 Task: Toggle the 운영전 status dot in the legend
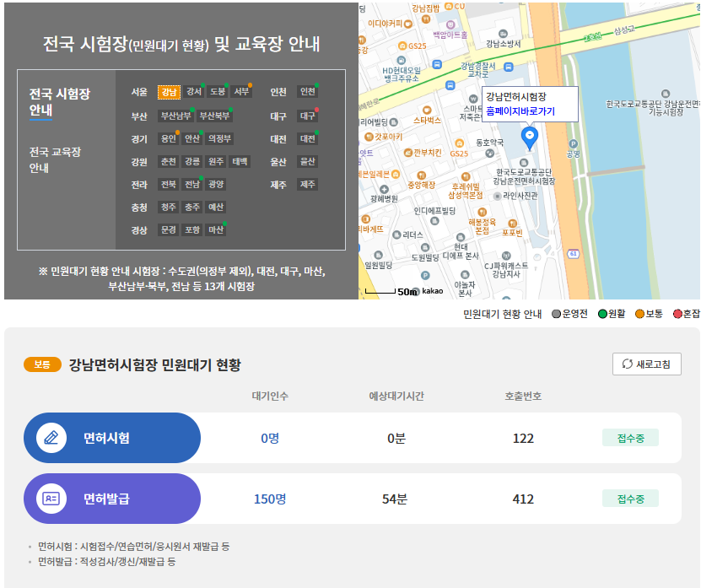[x=556, y=311]
